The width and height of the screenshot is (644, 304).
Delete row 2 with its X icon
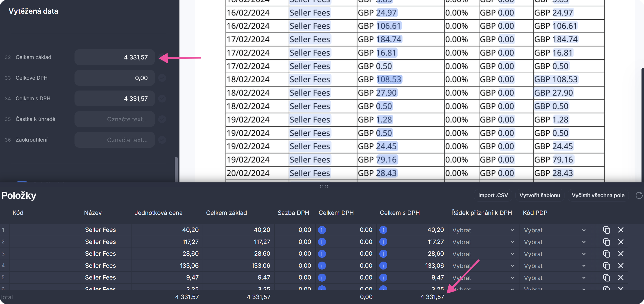click(621, 242)
